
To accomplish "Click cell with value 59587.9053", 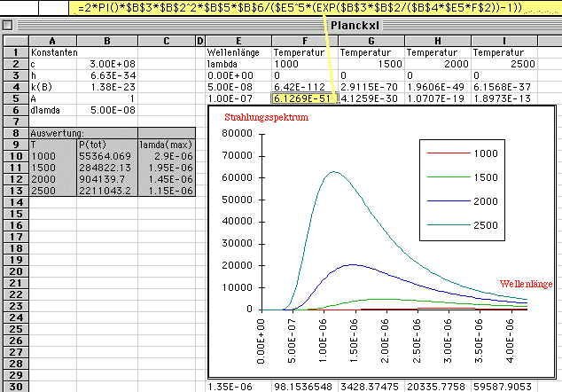I will 503,387.
